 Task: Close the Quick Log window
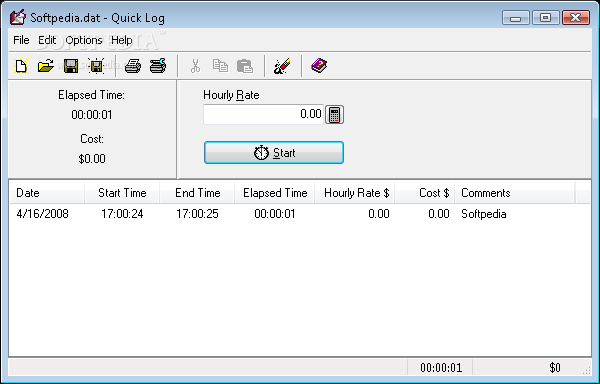576,18
